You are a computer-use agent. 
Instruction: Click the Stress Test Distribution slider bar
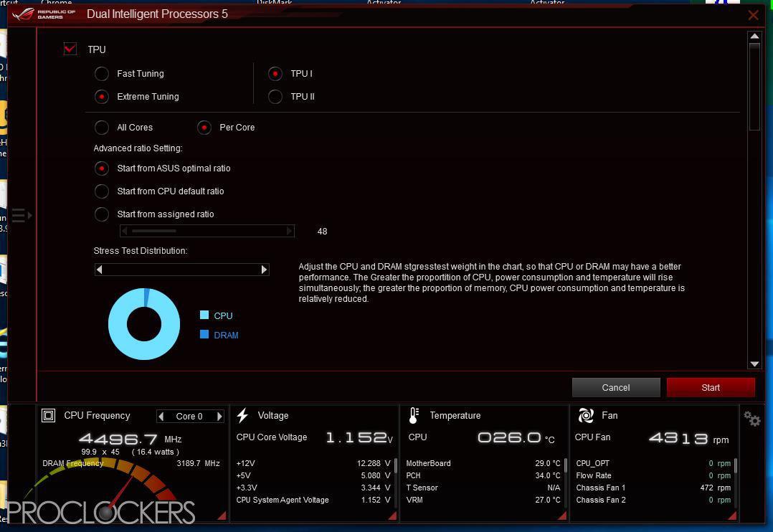(x=181, y=269)
